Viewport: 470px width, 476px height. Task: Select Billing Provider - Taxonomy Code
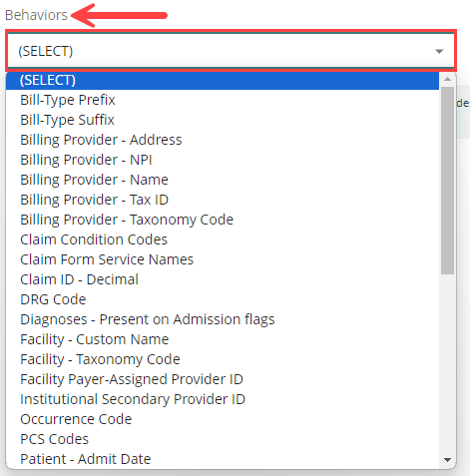point(223,220)
